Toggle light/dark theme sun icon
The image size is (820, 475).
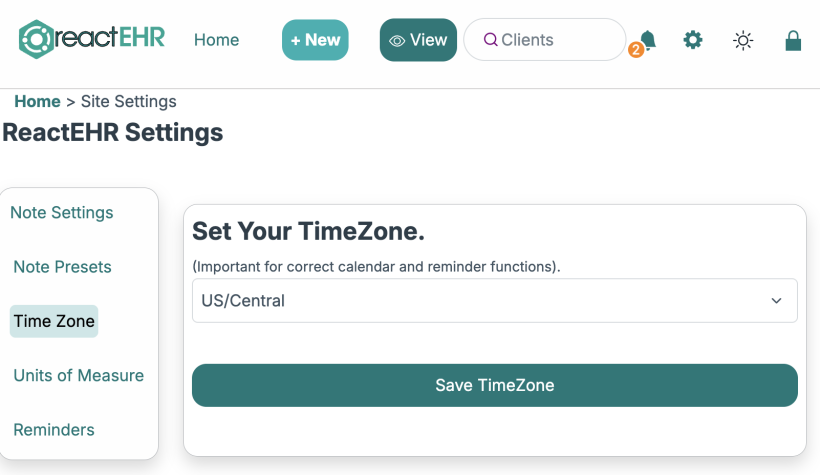click(x=743, y=40)
